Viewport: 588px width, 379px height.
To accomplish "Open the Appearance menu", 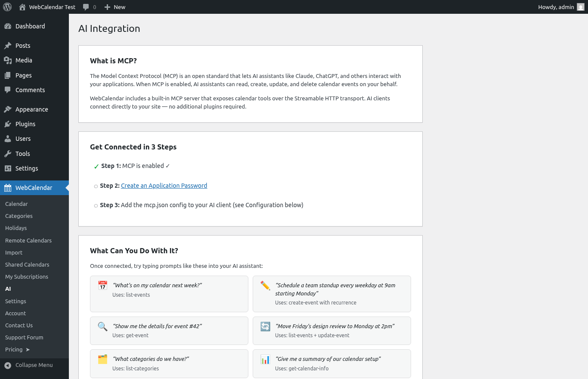I will tap(34, 109).
